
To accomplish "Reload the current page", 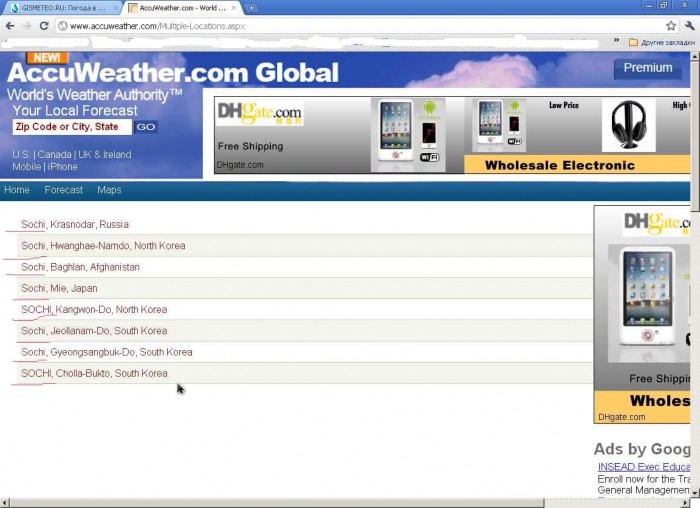I will click(44, 25).
